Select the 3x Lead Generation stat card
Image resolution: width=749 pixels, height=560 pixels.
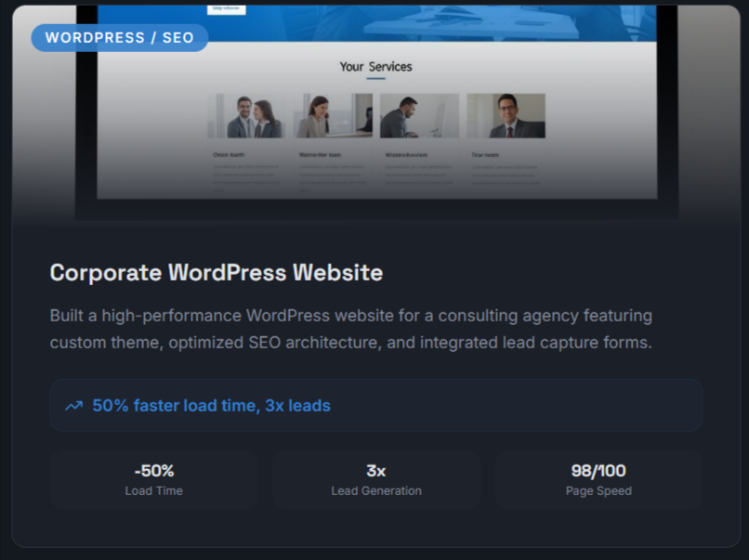click(375, 479)
